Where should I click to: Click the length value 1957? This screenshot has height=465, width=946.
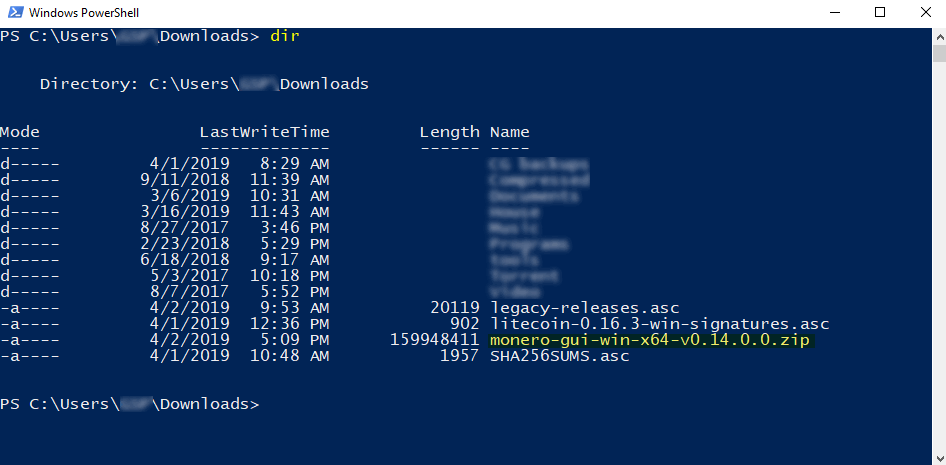coord(460,356)
